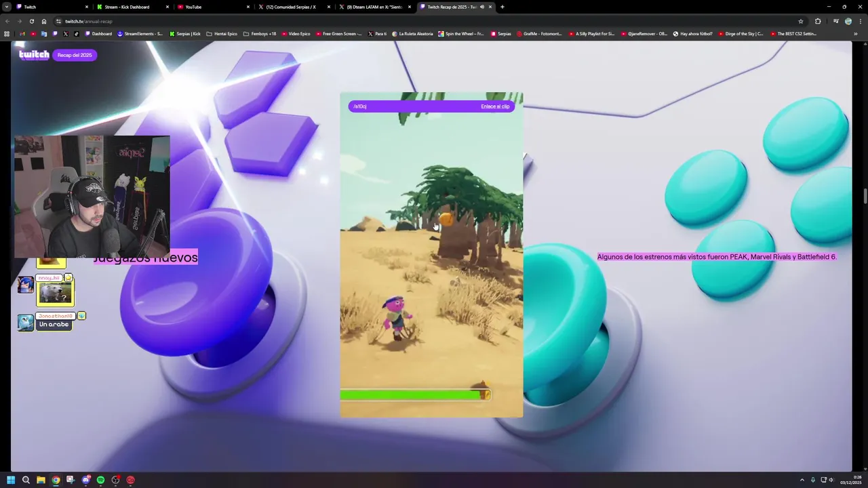Open the Free Green Screen bookmark
The height and width of the screenshot is (488, 868).
coord(339,34)
